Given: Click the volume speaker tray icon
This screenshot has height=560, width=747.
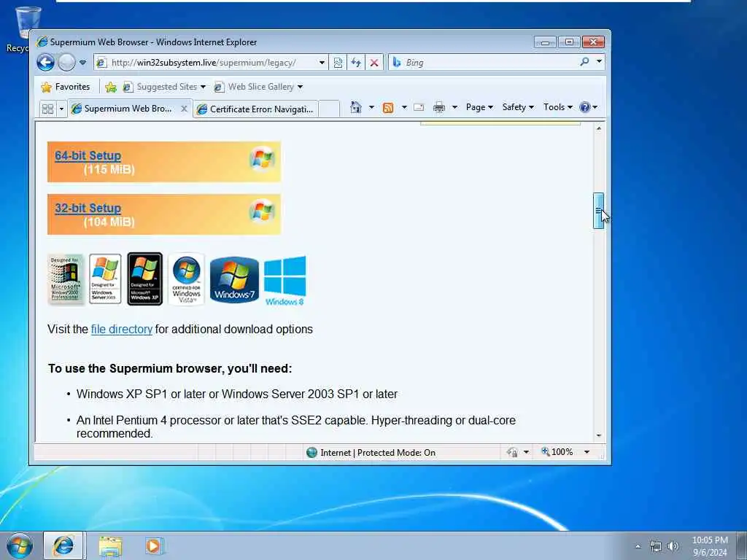Looking at the screenshot, I should pos(673,546).
